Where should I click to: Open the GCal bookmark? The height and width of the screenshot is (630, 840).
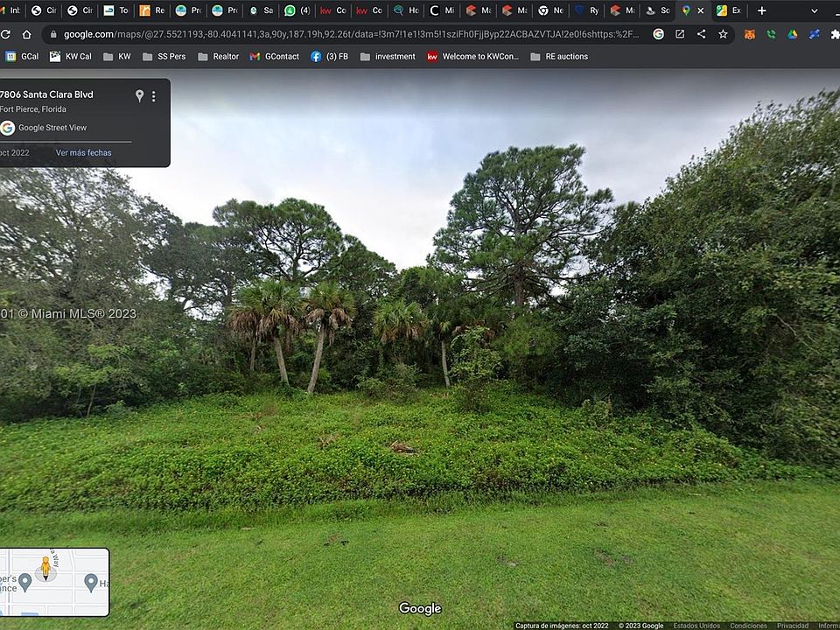(x=22, y=56)
